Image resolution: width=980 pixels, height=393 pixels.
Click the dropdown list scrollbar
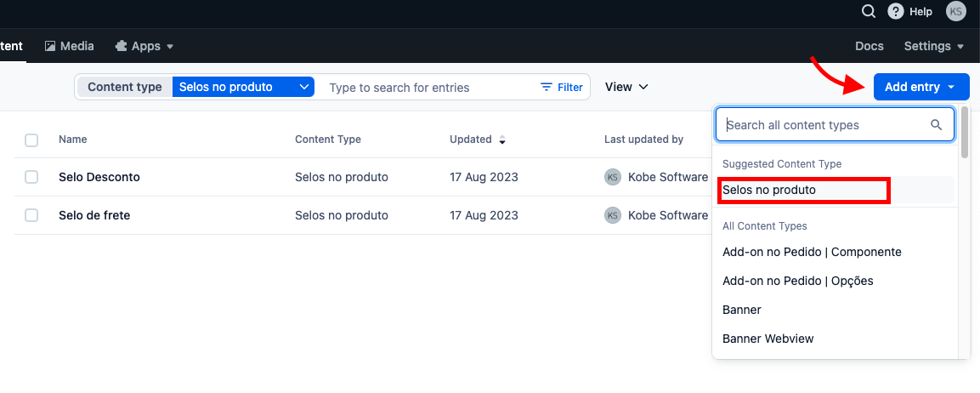(x=964, y=133)
